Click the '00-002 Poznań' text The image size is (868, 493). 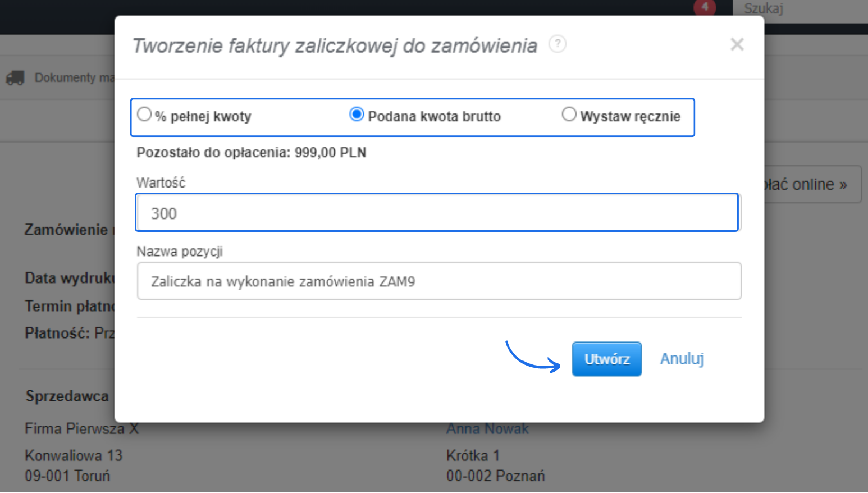495,476
